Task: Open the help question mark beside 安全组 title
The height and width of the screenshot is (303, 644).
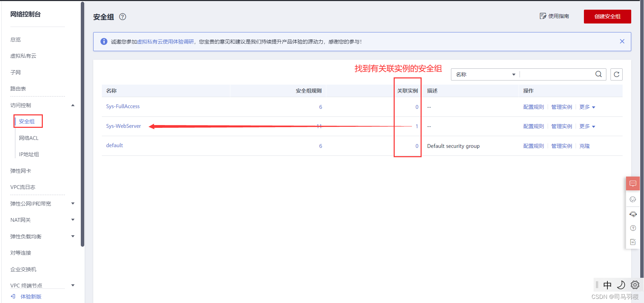Action: click(x=123, y=17)
